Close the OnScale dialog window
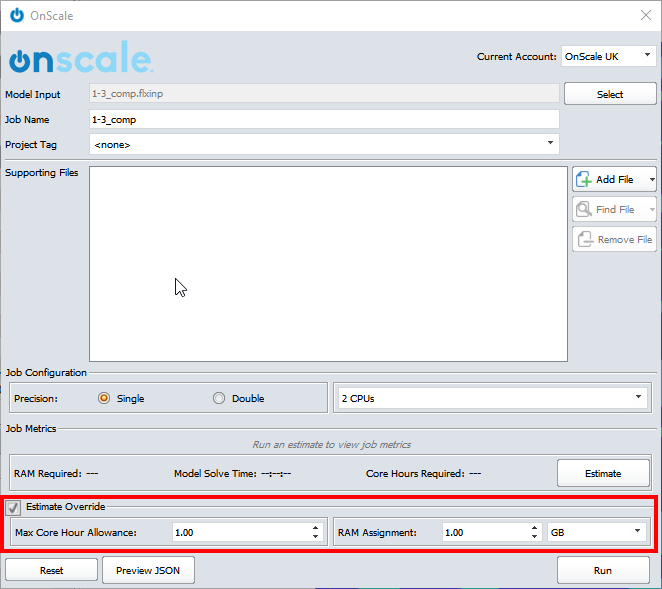662x589 pixels. 646,15
